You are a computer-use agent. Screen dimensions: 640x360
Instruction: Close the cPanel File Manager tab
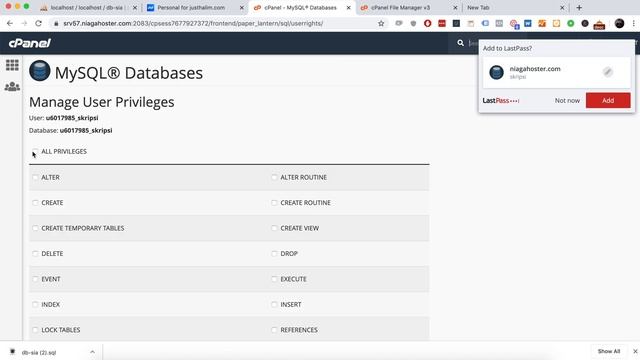(455, 8)
